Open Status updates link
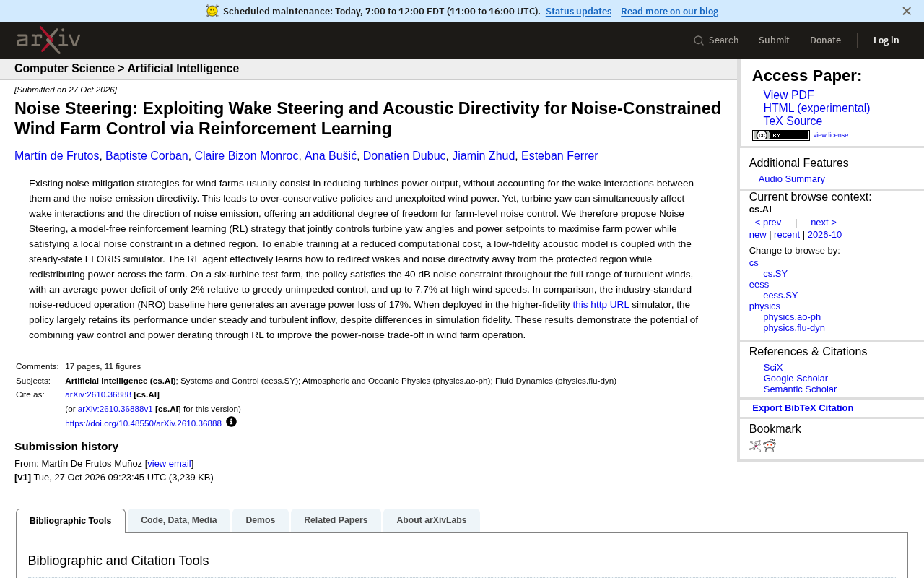924x578 pixels. click(x=578, y=11)
